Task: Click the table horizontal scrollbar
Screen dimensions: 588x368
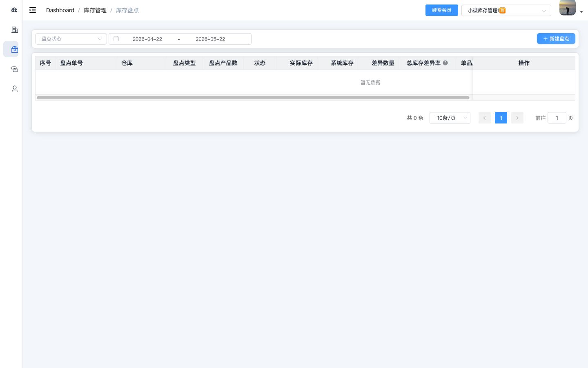Action: [x=253, y=98]
